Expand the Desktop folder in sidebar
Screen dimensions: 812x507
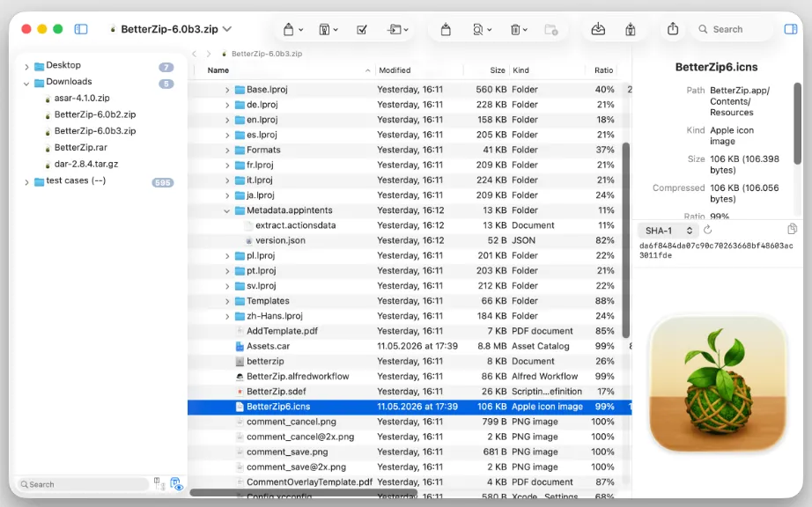[26, 67]
